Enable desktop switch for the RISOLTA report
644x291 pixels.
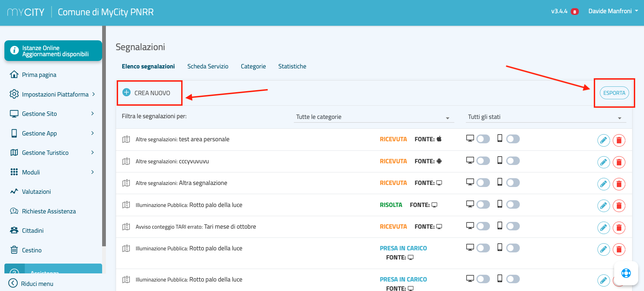(x=483, y=205)
